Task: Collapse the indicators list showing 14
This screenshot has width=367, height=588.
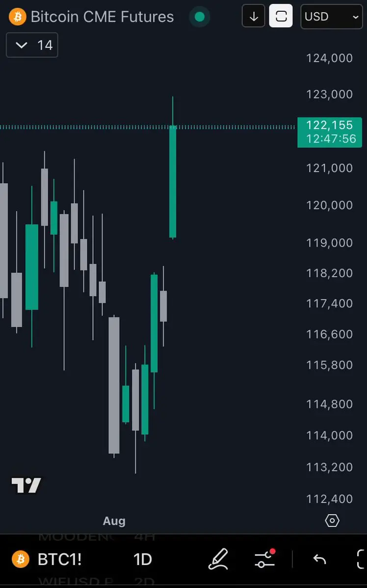Action: (32, 45)
